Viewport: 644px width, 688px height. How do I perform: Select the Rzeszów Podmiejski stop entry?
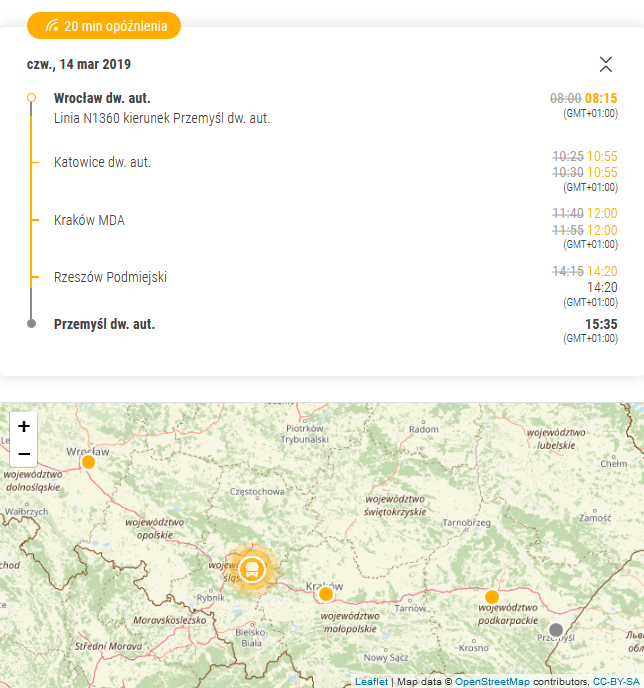110,277
